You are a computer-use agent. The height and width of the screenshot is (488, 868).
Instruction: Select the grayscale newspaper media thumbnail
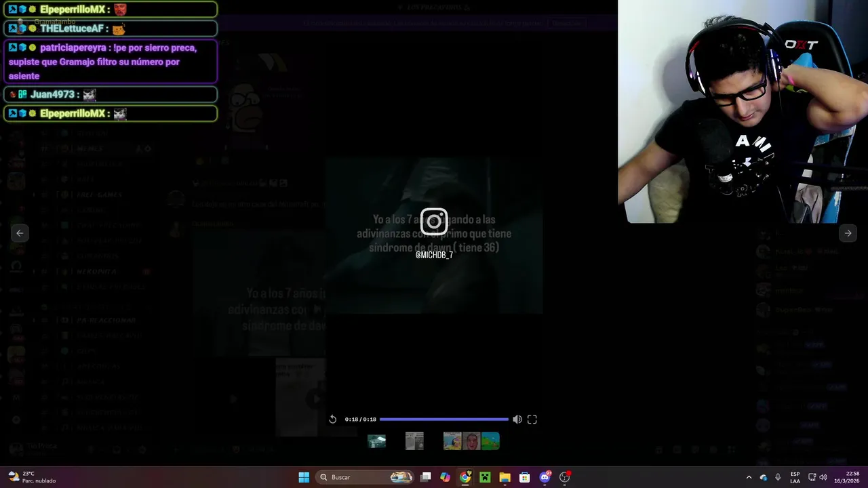click(x=414, y=441)
